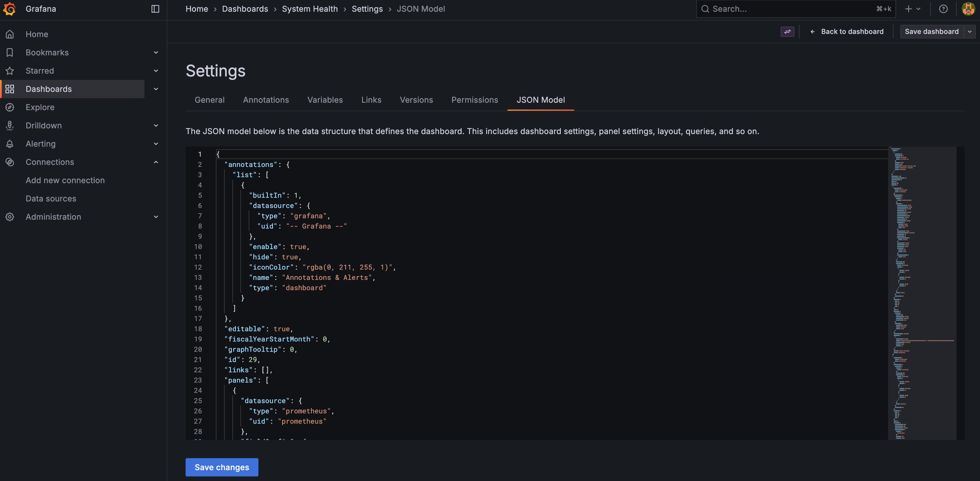Viewport: 980px width, 481px height.
Task: Switch to the Variables tab
Action: pyautogui.click(x=325, y=100)
